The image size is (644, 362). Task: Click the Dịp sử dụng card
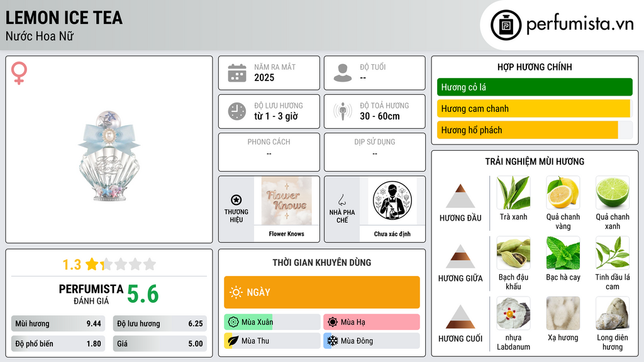click(x=375, y=152)
